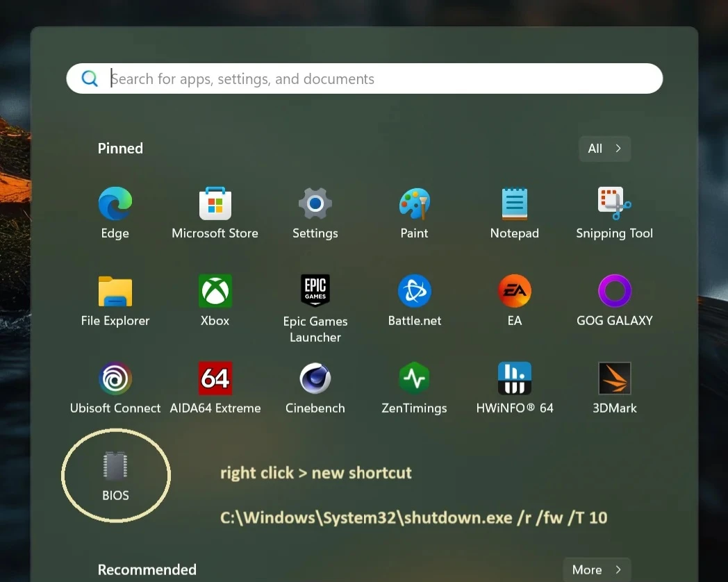
Task: Open Ubisoft Connect
Action: (x=115, y=379)
